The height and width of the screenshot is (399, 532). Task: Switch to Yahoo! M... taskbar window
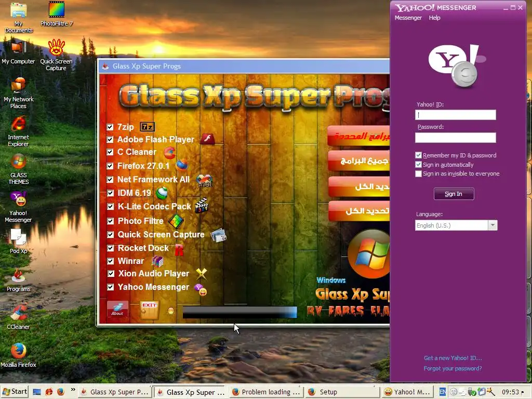[x=407, y=392]
